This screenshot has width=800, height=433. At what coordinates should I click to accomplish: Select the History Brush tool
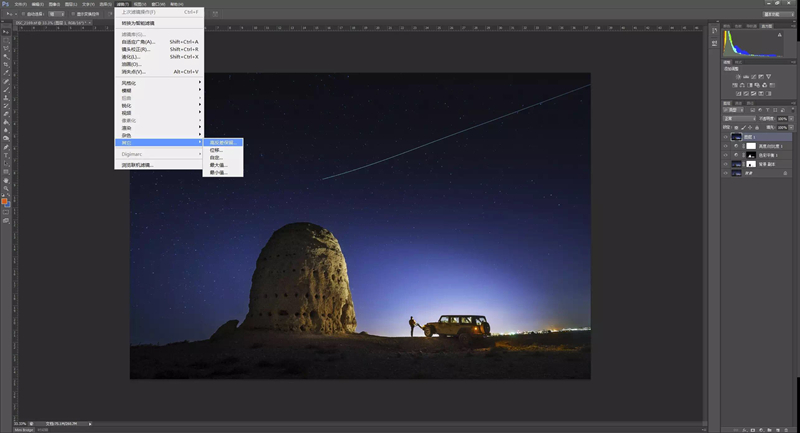(6, 106)
